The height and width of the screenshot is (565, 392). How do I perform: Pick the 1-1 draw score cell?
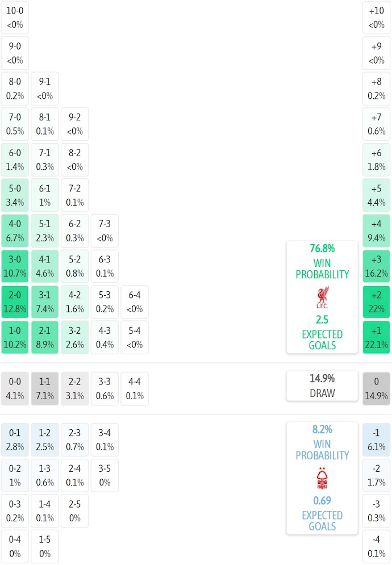(x=45, y=389)
